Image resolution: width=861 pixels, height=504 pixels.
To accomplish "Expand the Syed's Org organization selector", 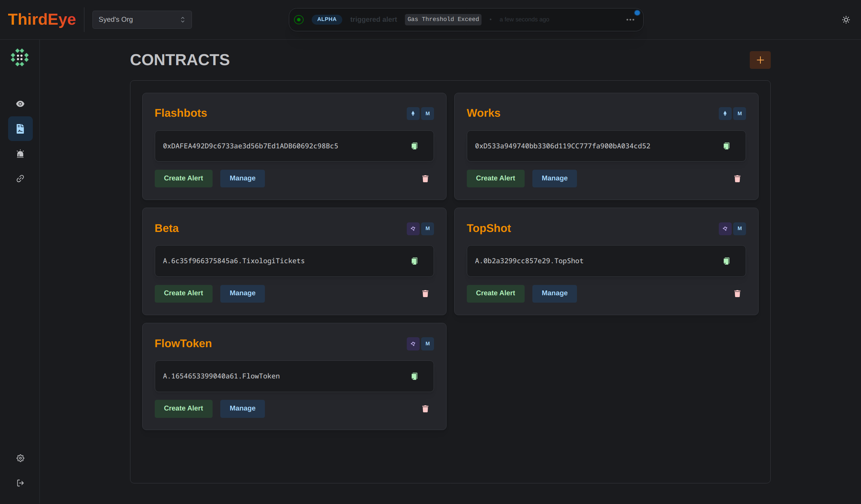I will point(142,20).
